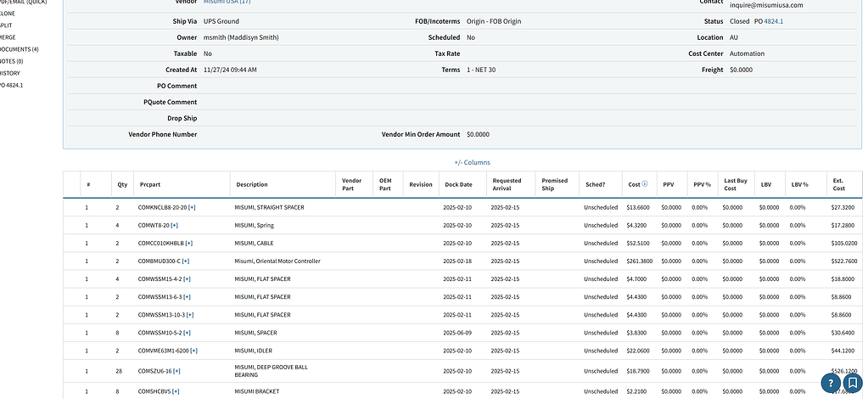Click cost value $18.7900
868x399 pixels.
(x=638, y=371)
